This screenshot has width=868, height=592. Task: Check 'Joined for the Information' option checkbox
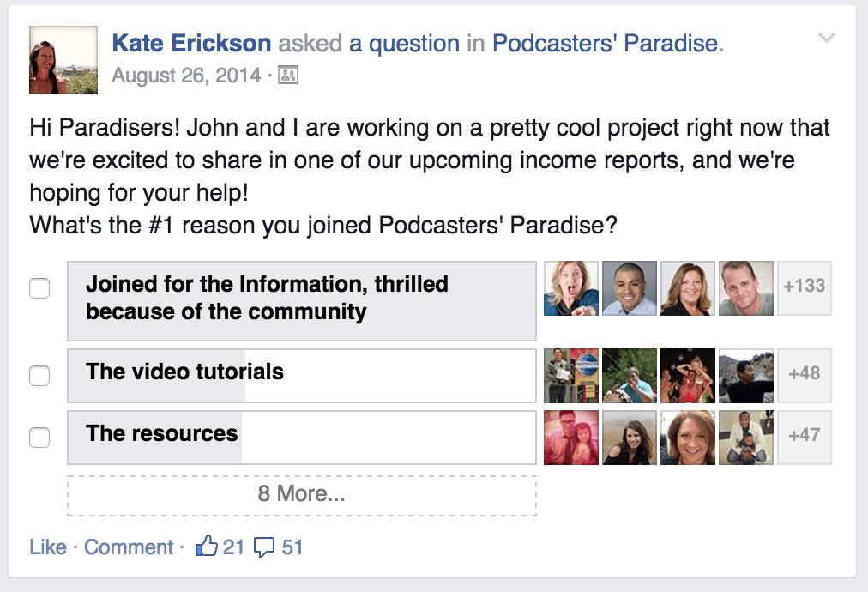39,288
